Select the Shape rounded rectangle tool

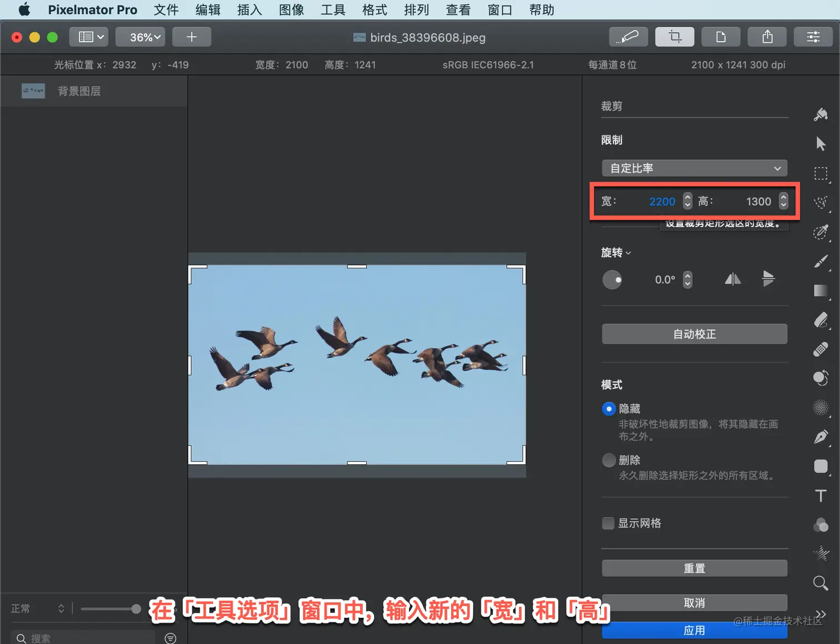pos(821,466)
